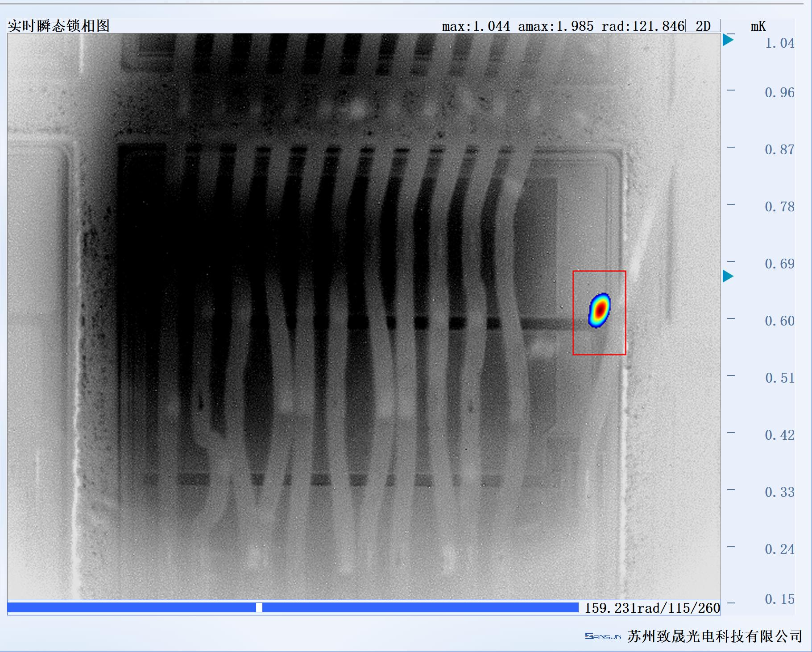Click the white handle on the blue phase slider
The image size is (812, 652).
259,607
